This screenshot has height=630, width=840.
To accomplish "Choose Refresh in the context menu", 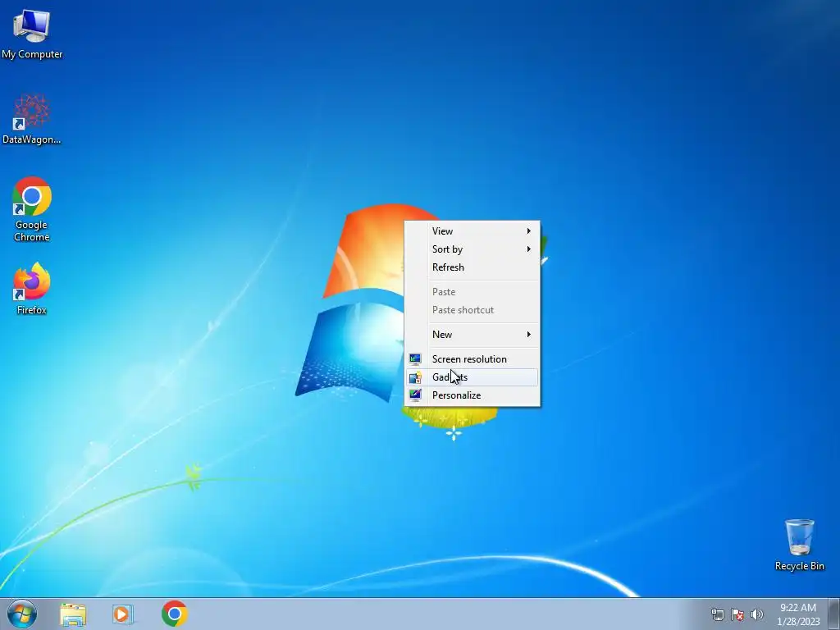I will pos(472,267).
